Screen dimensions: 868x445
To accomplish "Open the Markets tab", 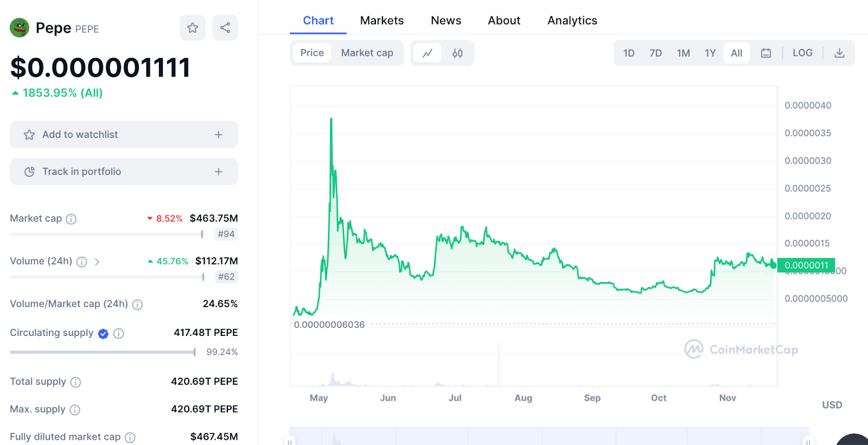I will point(382,21).
